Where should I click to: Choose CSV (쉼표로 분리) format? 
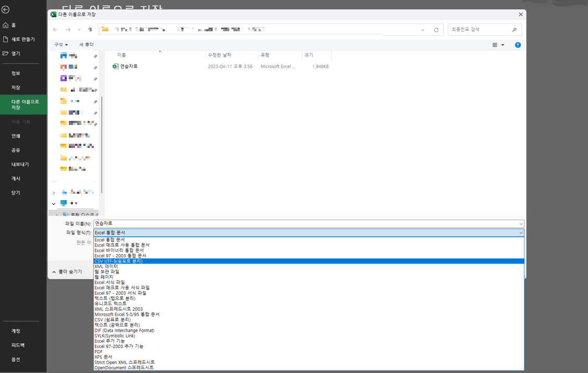(x=309, y=320)
